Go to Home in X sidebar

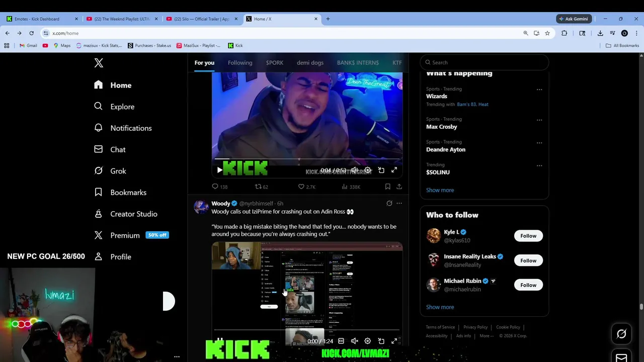113,85
